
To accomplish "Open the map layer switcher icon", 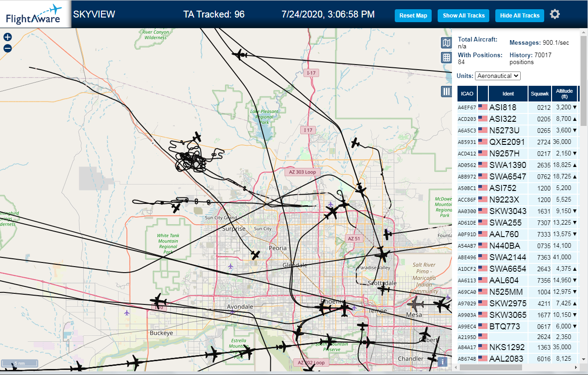I will [x=446, y=43].
